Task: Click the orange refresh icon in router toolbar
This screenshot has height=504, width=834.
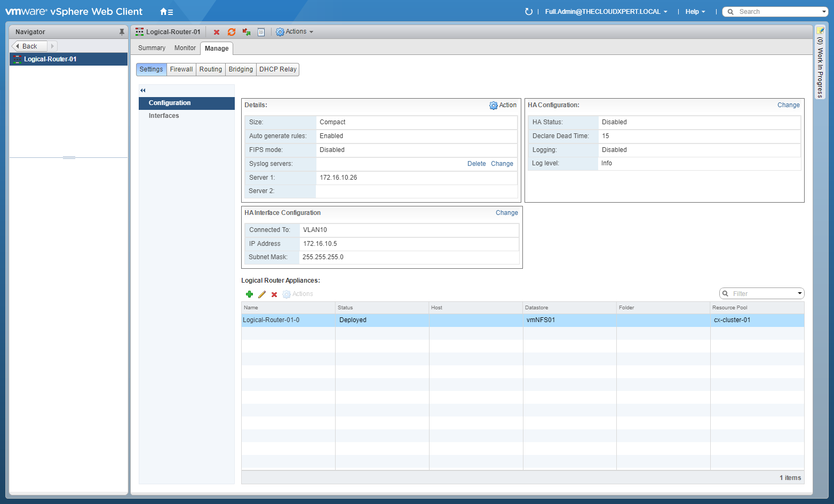Action: (232, 32)
